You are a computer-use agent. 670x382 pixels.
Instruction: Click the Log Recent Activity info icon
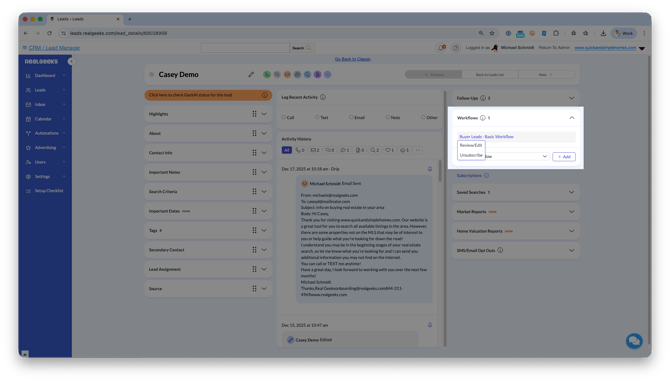coord(323,97)
